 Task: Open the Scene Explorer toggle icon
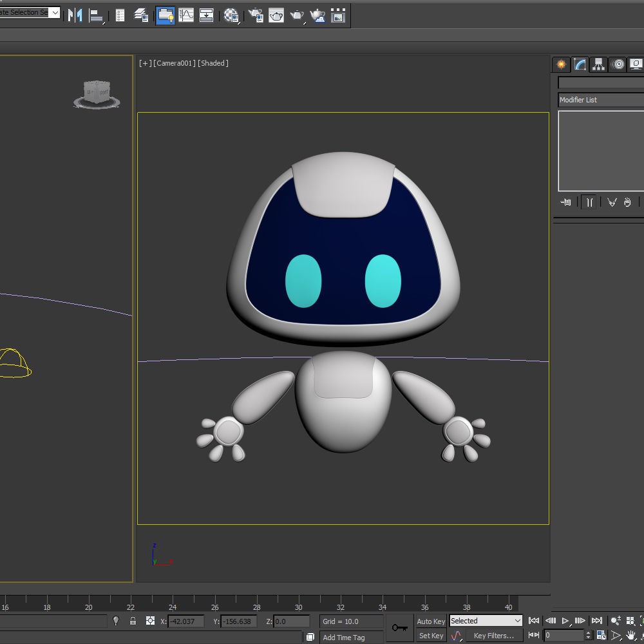coord(120,15)
